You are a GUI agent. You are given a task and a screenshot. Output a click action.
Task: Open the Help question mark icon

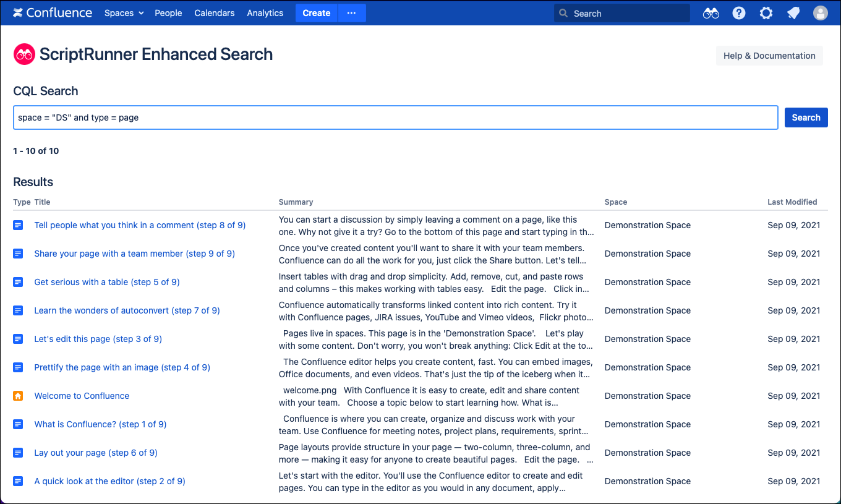[x=739, y=13]
